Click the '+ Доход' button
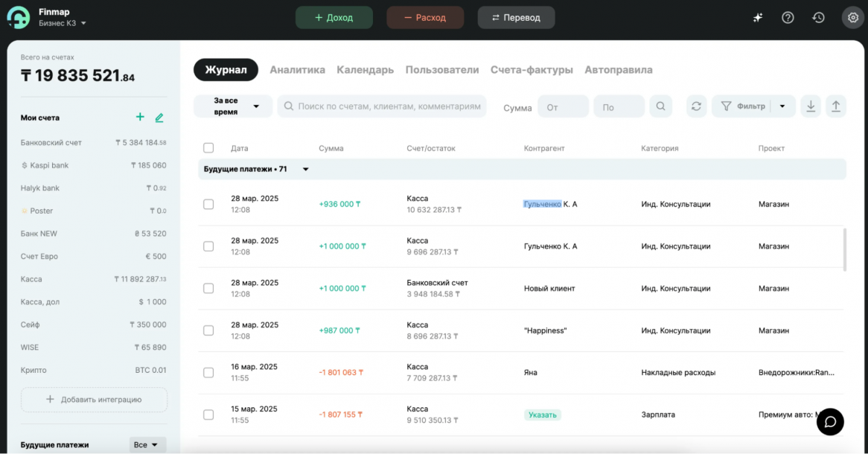Image resolution: width=868 pixels, height=454 pixels. pyautogui.click(x=334, y=18)
